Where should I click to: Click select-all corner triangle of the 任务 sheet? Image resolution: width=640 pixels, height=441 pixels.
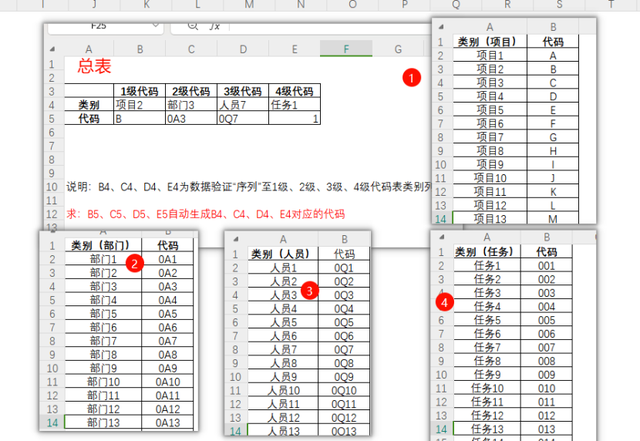tap(441, 237)
